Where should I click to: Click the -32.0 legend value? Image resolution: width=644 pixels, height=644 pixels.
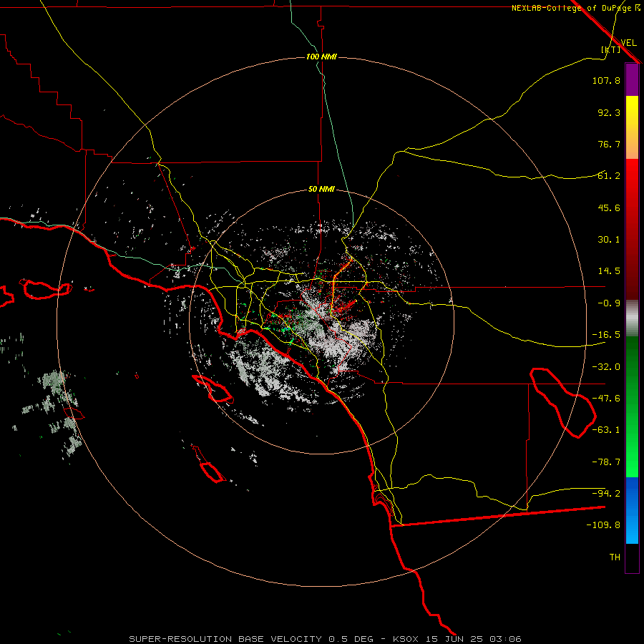606,367
